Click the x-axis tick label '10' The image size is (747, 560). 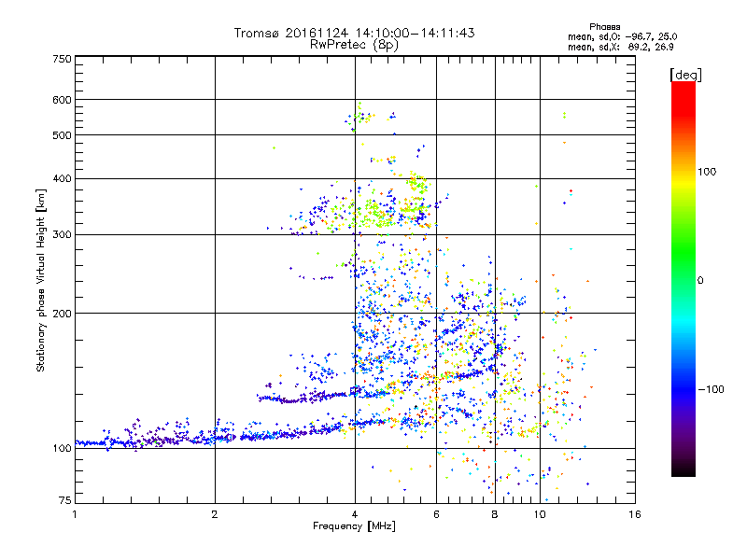pos(540,514)
